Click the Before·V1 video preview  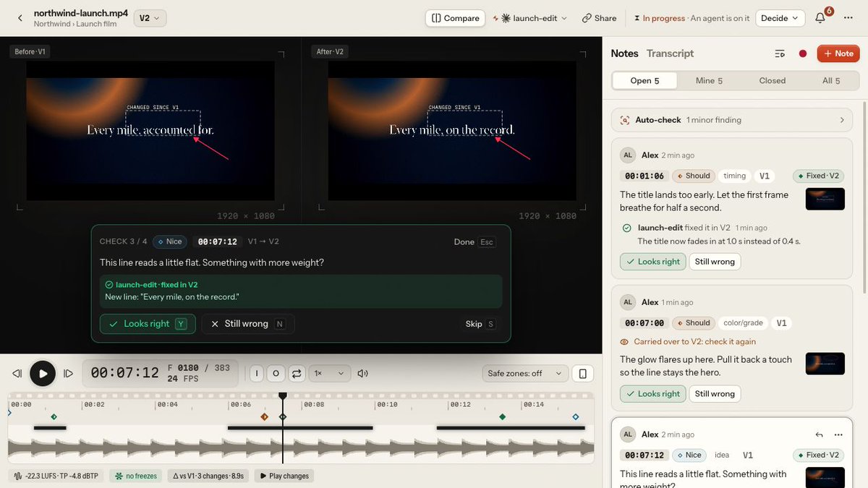pyautogui.click(x=150, y=130)
